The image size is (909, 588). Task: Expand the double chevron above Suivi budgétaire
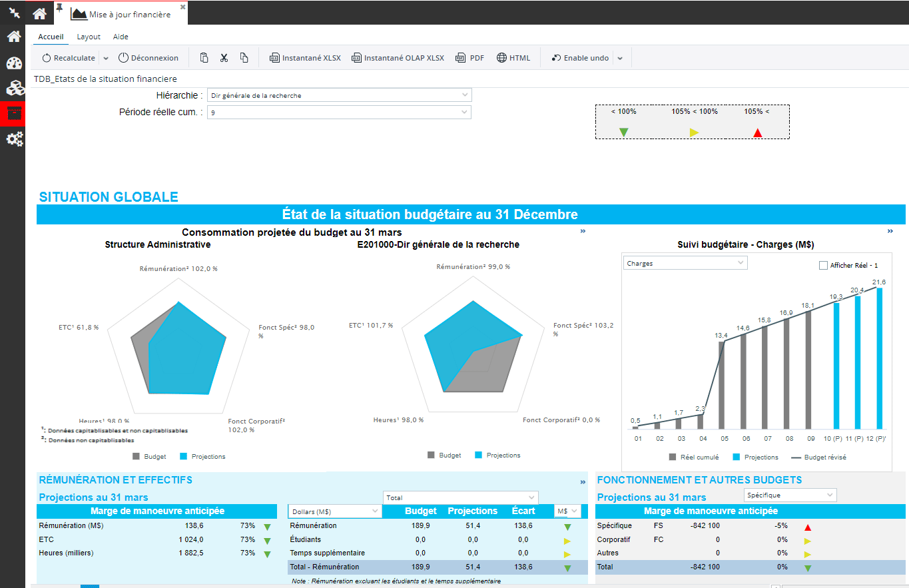(x=890, y=231)
